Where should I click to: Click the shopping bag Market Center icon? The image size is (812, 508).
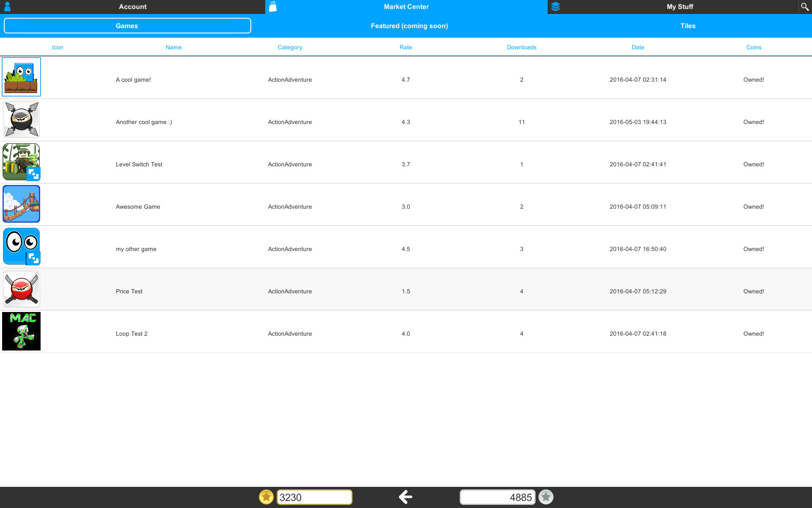tap(273, 6)
